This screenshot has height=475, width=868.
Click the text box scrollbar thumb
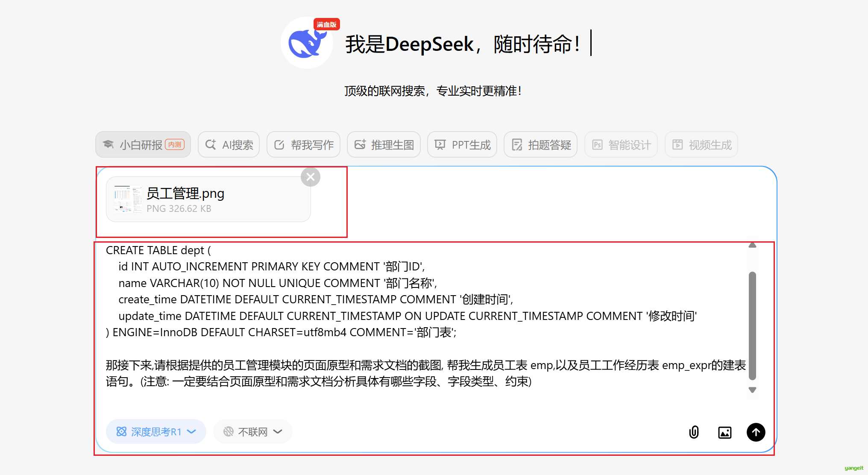coord(753,325)
